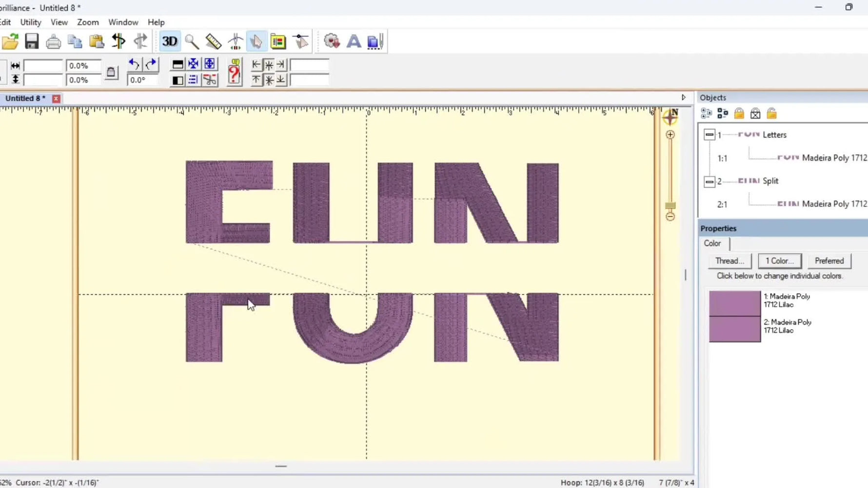Toggle the proportional size lock

click(111, 73)
